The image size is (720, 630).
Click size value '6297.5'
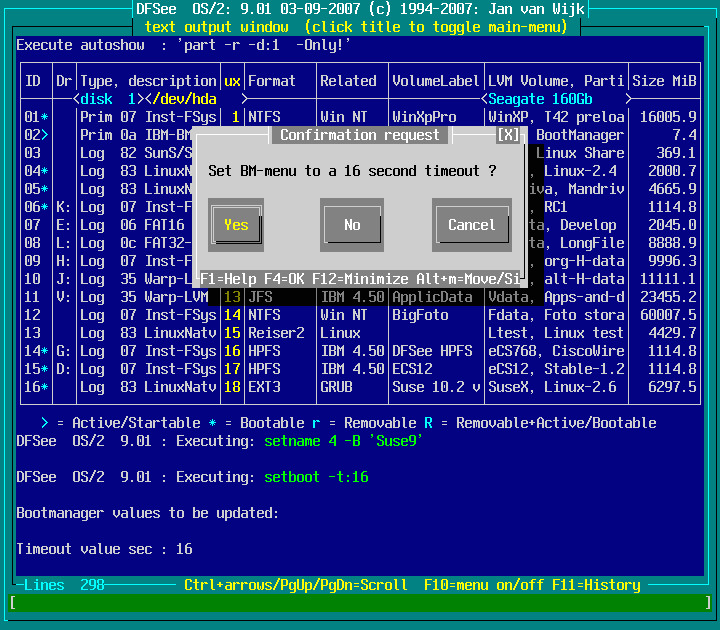(672, 387)
